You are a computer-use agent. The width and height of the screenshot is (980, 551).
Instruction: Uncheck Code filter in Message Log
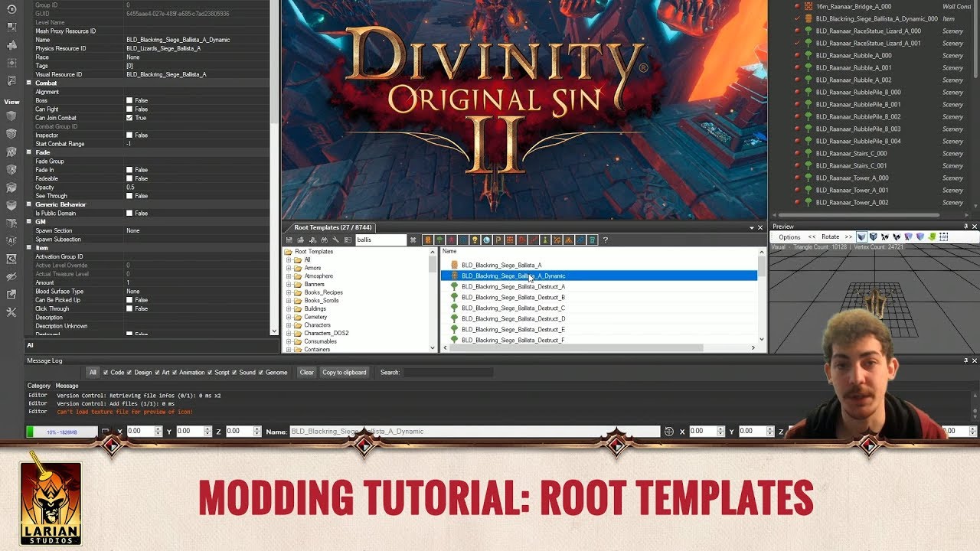[x=106, y=373]
